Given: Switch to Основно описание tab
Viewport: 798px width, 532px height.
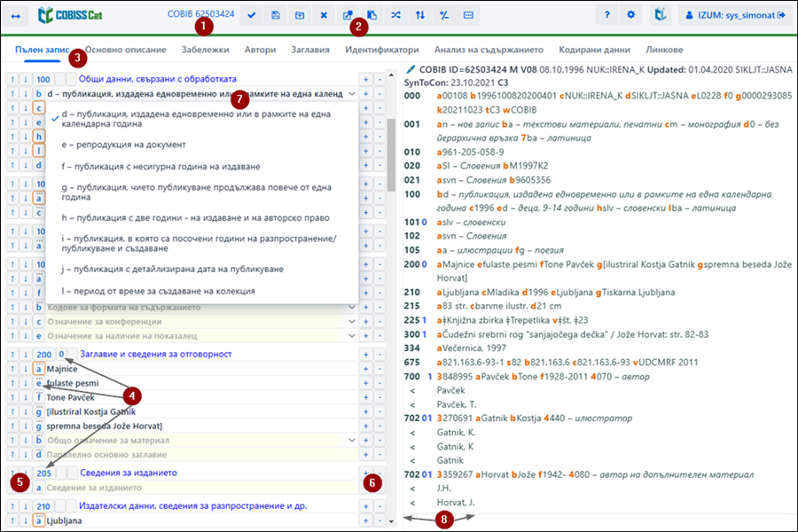Looking at the screenshot, I should click(125, 50).
